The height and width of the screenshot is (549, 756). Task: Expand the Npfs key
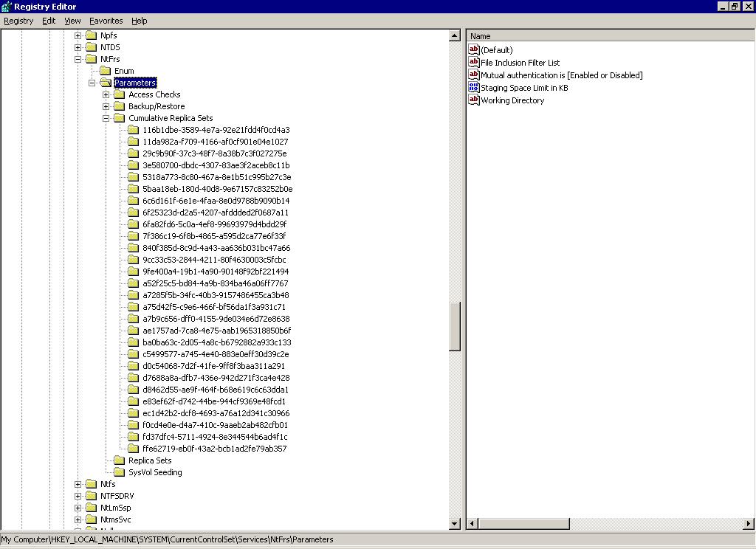[78, 35]
